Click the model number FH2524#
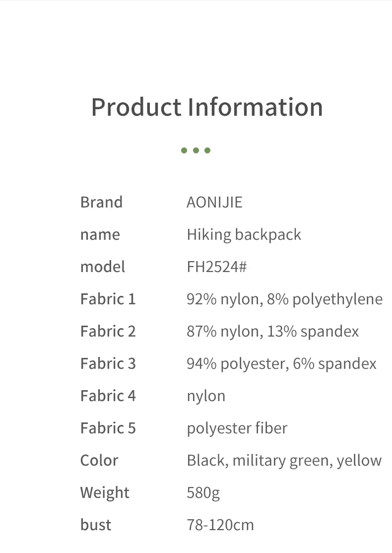This screenshot has width=392, height=553. (217, 267)
